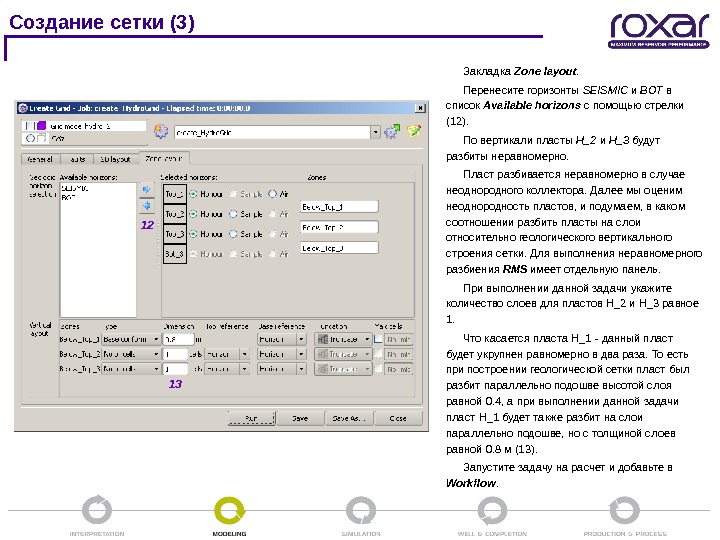Close the Create Grid dialog with X
The height and width of the screenshot is (540, 720).
pos(420,108)
